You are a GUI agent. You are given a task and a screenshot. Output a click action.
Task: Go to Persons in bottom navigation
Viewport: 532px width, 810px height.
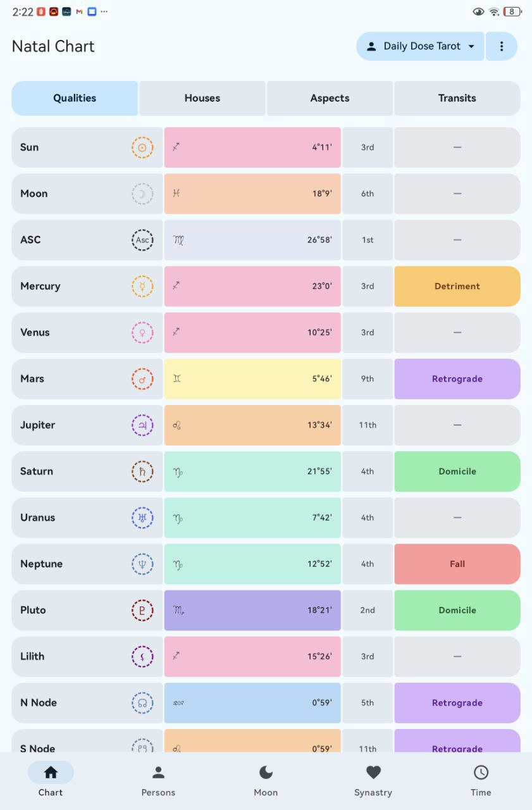158,780
